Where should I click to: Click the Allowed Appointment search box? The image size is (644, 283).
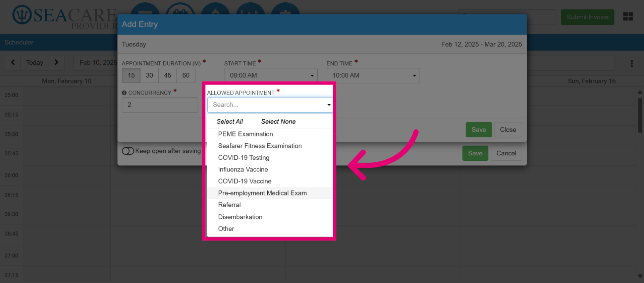(270, 105)
